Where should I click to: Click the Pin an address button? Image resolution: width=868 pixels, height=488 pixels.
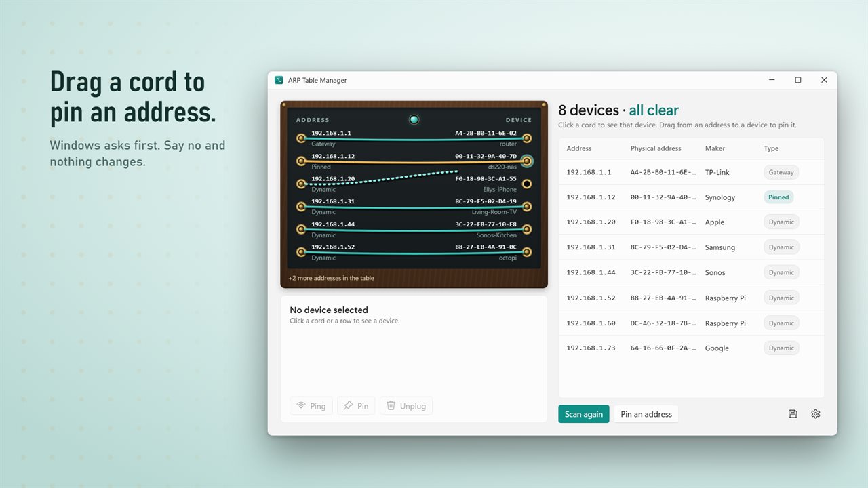(646, 414)
